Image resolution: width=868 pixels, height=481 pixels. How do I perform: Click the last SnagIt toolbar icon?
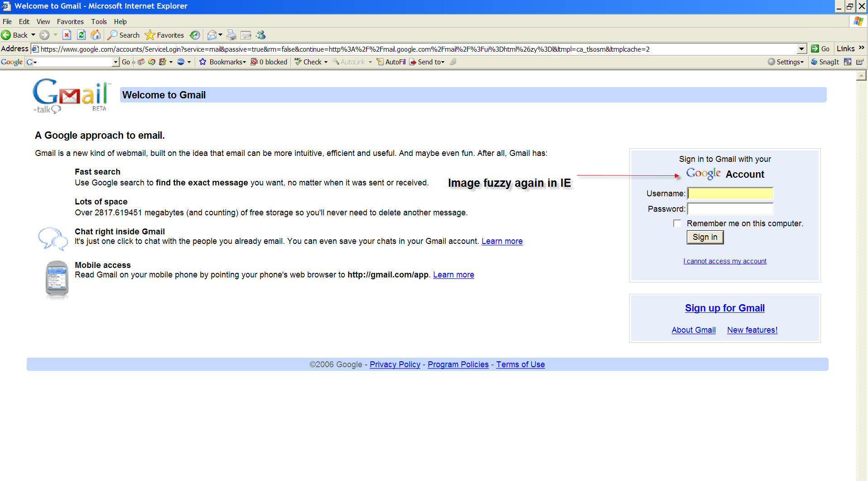[x=859, y=62]
